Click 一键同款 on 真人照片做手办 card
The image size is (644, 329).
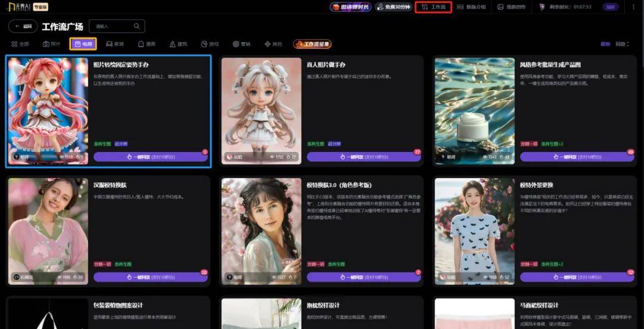[x=364, y=157]
